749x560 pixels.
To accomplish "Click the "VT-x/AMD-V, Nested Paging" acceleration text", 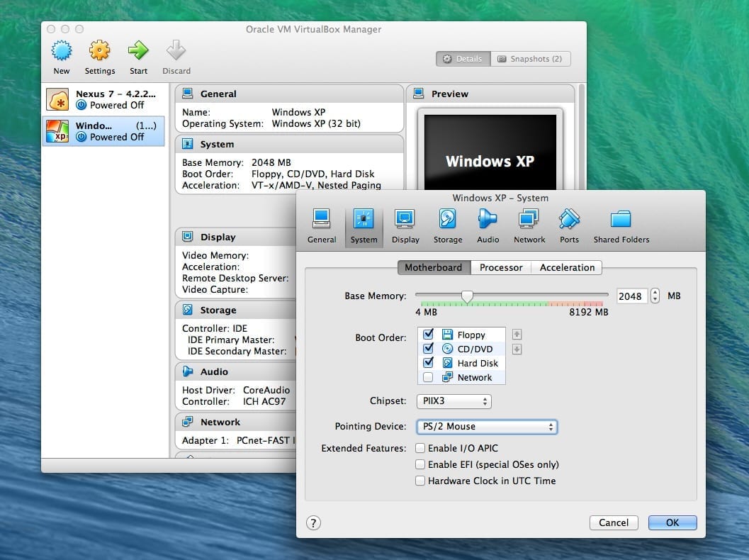I will [316, 186].
